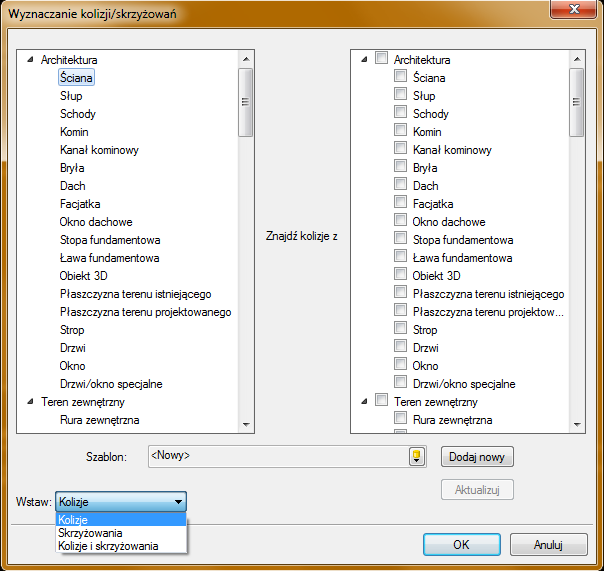Select Okno in the left tree
The width and height of the screenshot is (604, 571).
[72, 366]
